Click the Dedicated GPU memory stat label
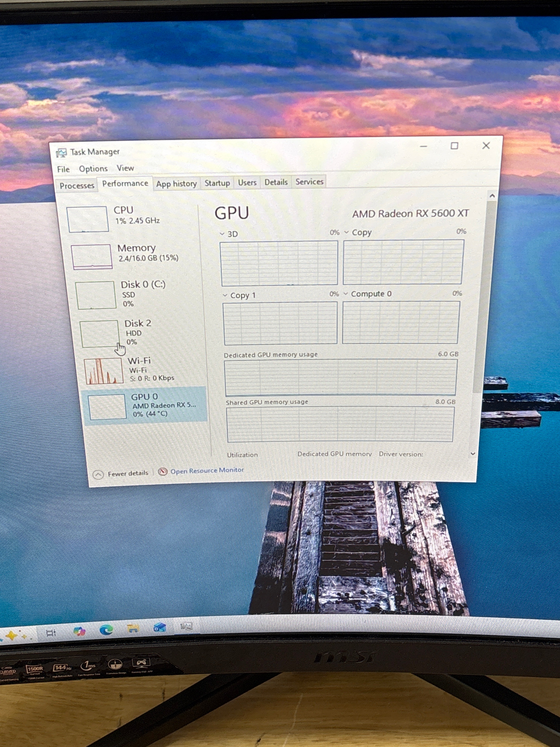Image resolution: width=560 pixels, height=747 pixels. point(334,454)
